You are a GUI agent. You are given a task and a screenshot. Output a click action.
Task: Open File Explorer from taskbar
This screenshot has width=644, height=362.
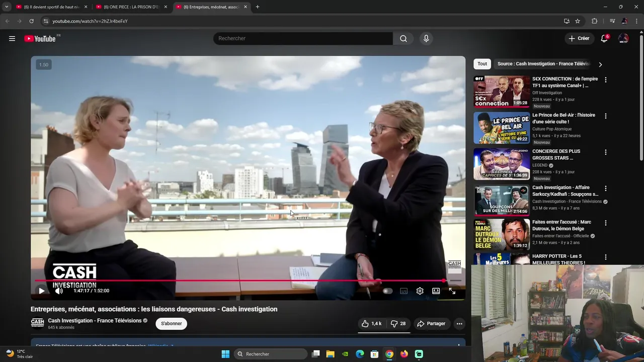click(x=330, y=354)
